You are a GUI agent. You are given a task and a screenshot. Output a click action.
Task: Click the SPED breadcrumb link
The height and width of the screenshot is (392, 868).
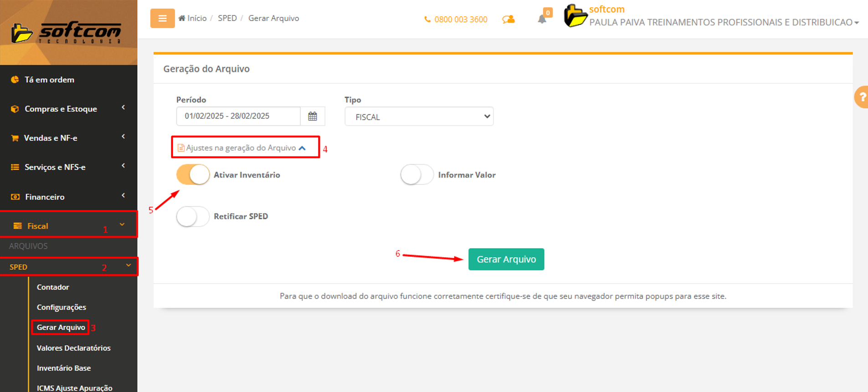tap(227, 18)
